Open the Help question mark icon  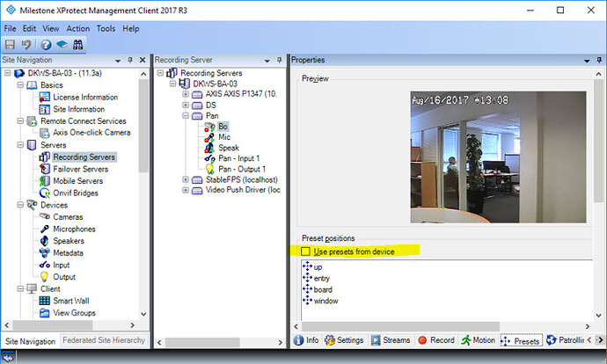click(46, 45)
